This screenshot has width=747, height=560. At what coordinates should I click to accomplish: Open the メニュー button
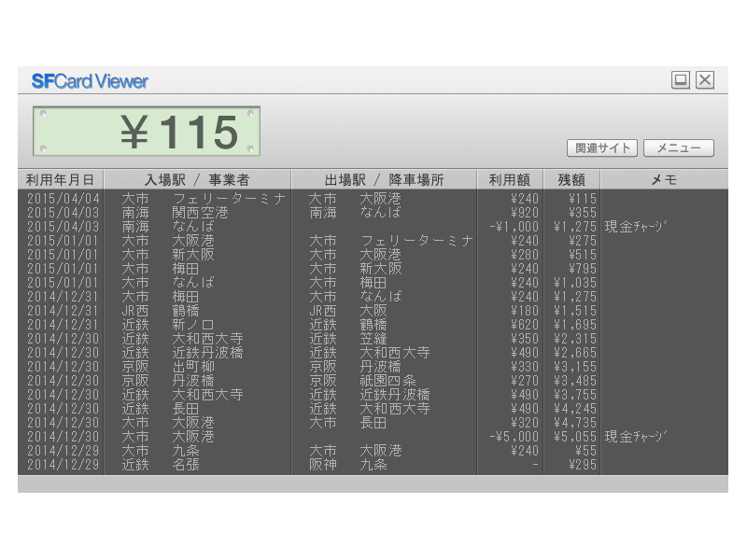pos(679,148)
